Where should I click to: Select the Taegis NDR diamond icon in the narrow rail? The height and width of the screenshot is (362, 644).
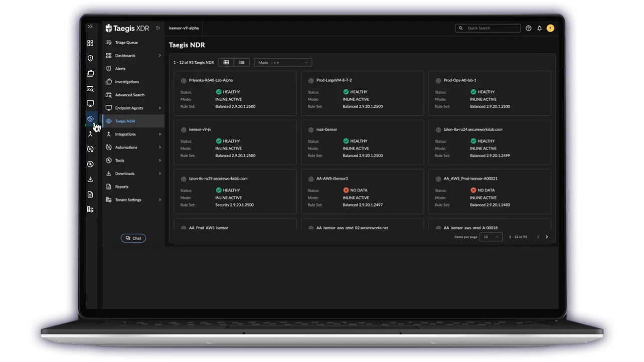(x=90, y=119)
